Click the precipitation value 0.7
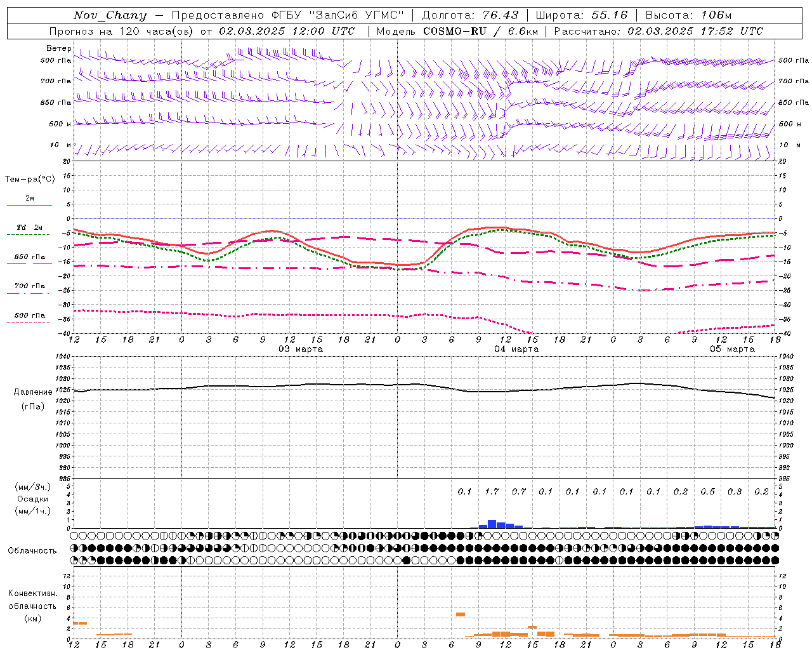Image resolution: width=812 pixels, height=650 pixels. (x=519, y=491)
